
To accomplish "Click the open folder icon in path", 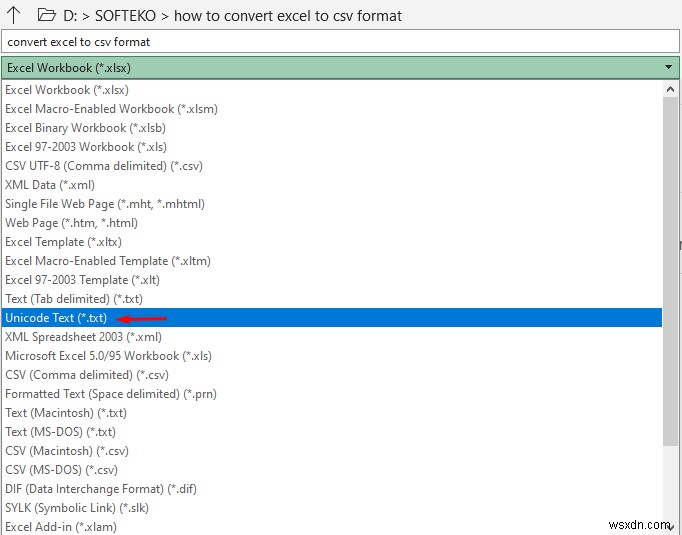I will point(47,15).
